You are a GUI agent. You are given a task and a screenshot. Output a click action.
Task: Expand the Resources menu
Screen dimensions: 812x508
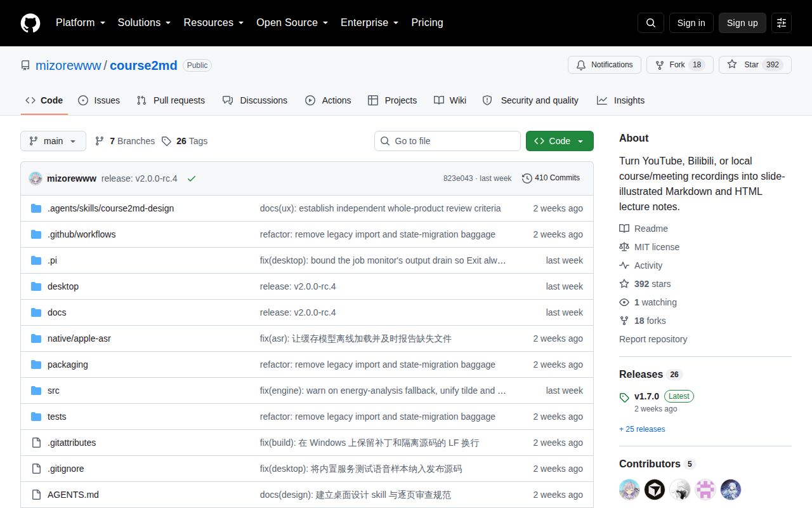(x=214, y=23)
